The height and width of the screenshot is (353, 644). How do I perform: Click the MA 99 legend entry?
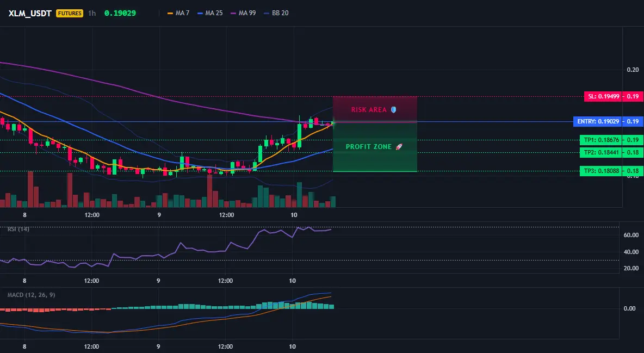[243, 13]
